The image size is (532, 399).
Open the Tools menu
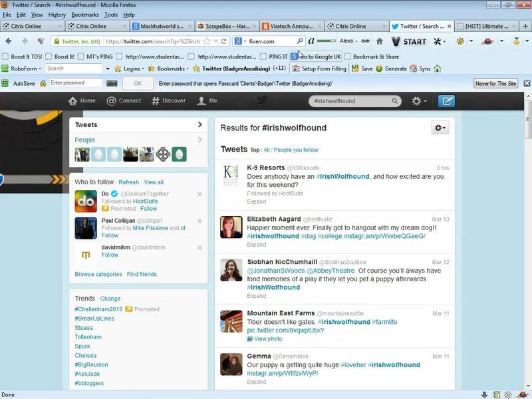pos(111,15)
